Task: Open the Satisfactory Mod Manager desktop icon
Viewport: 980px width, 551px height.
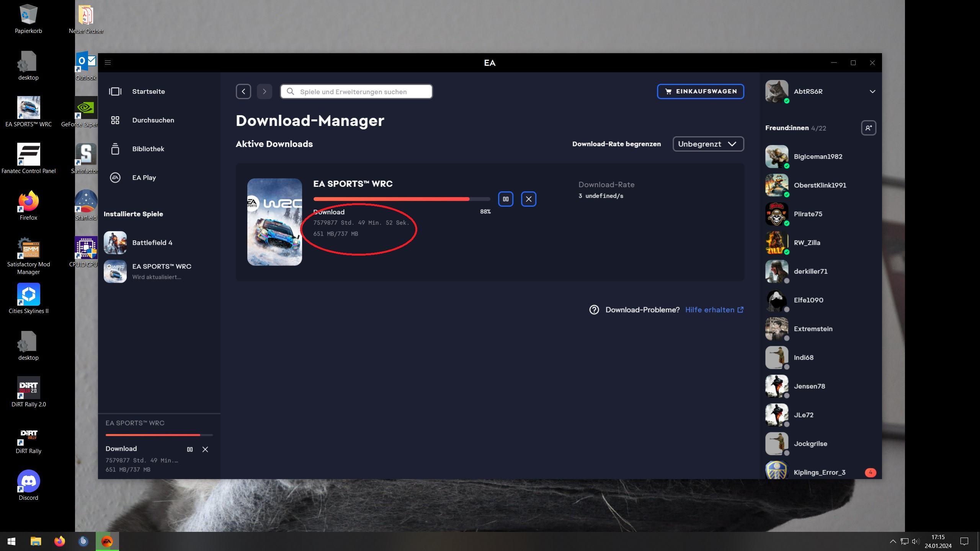Action: [x=28, y=256]
